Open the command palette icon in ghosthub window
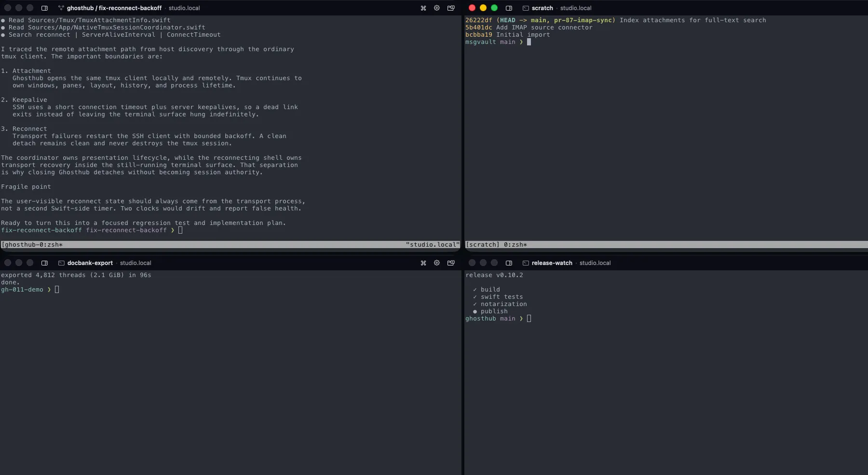 click(x=423, y=8)
